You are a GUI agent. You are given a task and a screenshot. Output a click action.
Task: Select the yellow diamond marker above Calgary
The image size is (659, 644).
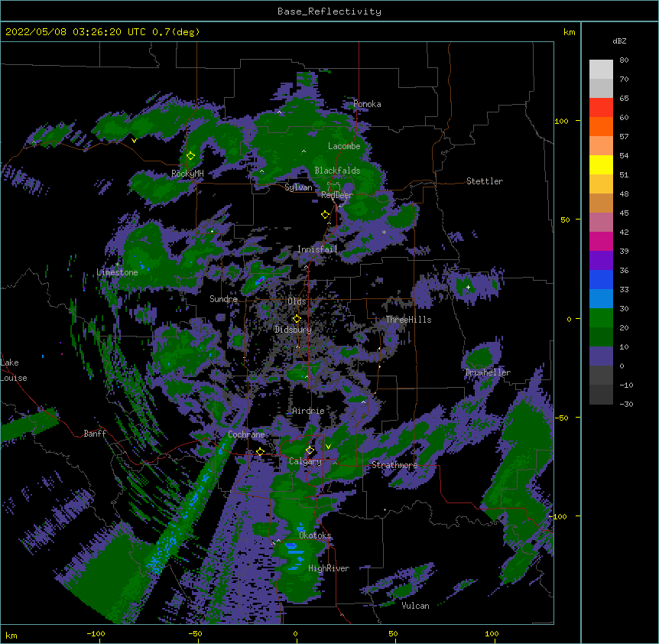(x=310, y=450)
